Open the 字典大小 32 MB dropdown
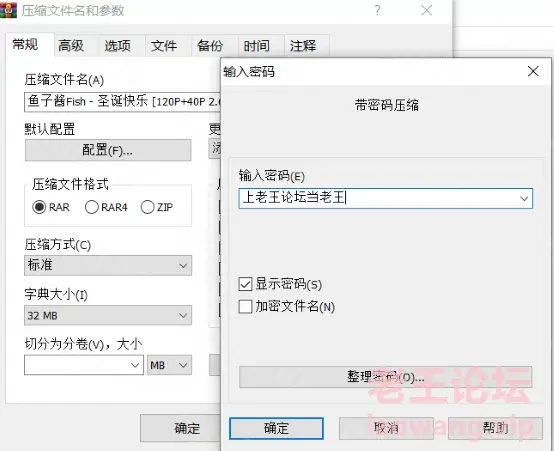Screen dimensions: 554x451 click(108, 315)
